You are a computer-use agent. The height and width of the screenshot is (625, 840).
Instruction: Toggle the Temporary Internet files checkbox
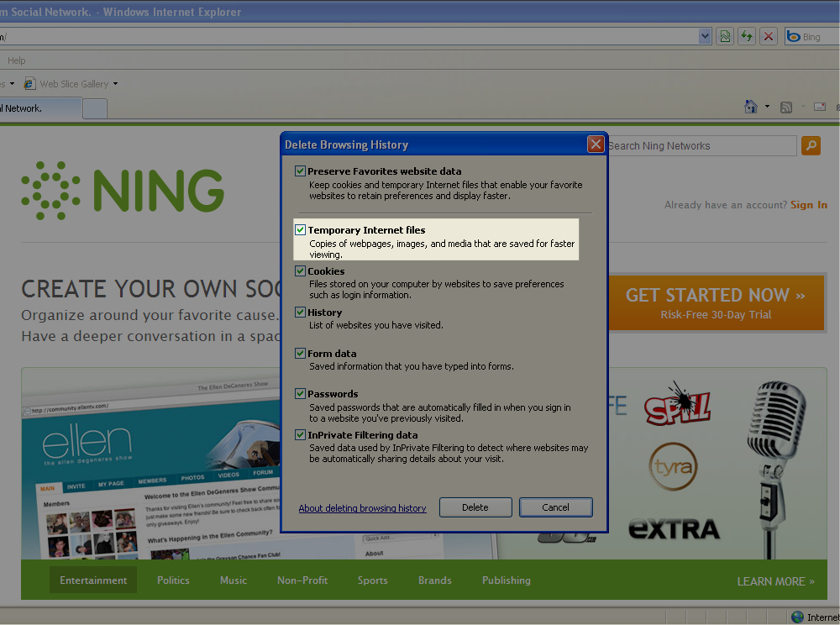(x=301, y=230)
